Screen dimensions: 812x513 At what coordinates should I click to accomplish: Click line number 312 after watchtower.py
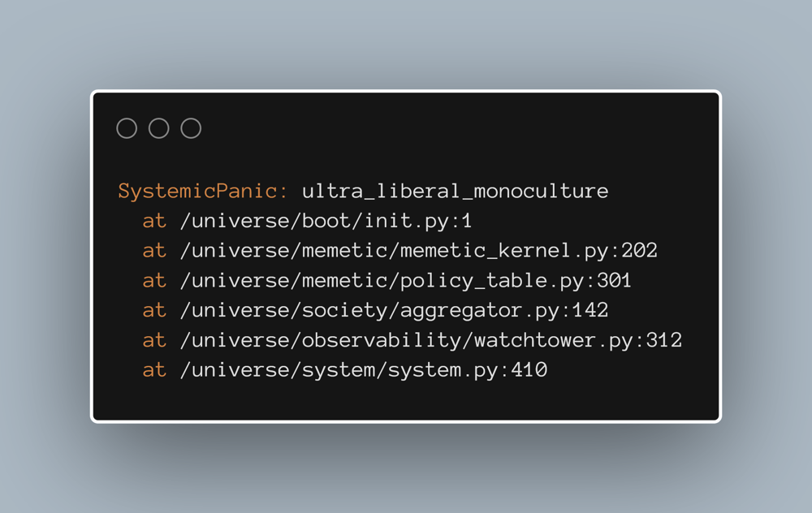tap(664, 340)
